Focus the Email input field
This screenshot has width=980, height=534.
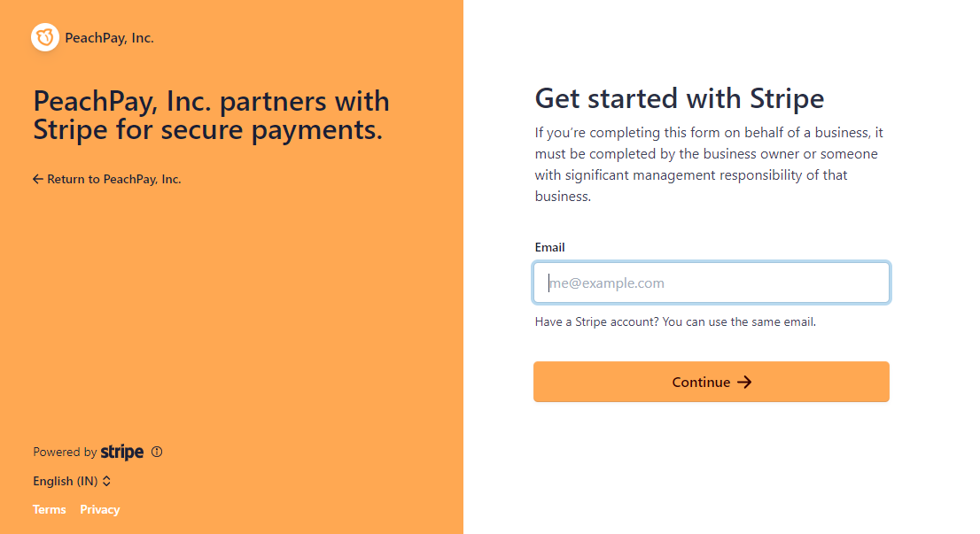coord(712,282)
